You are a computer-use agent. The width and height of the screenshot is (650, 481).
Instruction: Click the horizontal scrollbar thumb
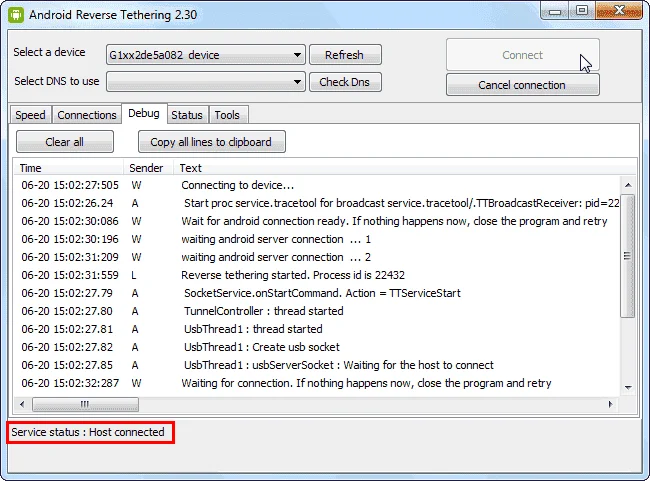coord(85,404)
